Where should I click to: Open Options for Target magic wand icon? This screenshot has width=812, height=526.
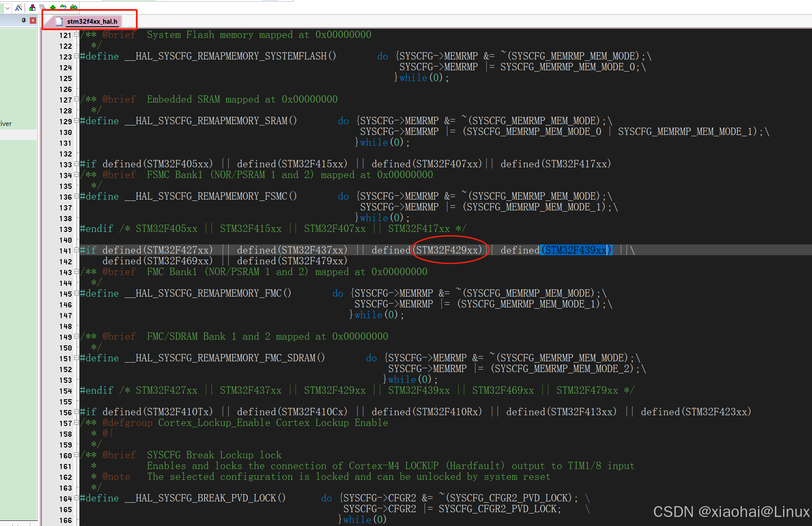(19, 7)
